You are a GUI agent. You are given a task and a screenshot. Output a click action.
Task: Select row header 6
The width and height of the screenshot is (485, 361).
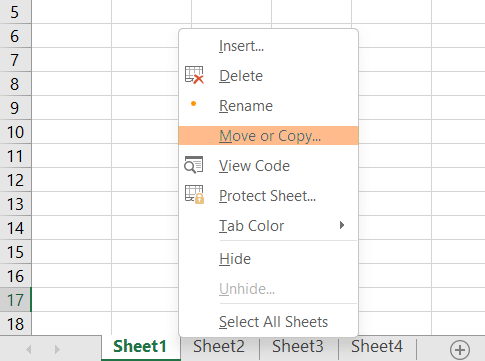click(x=16, y=36)
